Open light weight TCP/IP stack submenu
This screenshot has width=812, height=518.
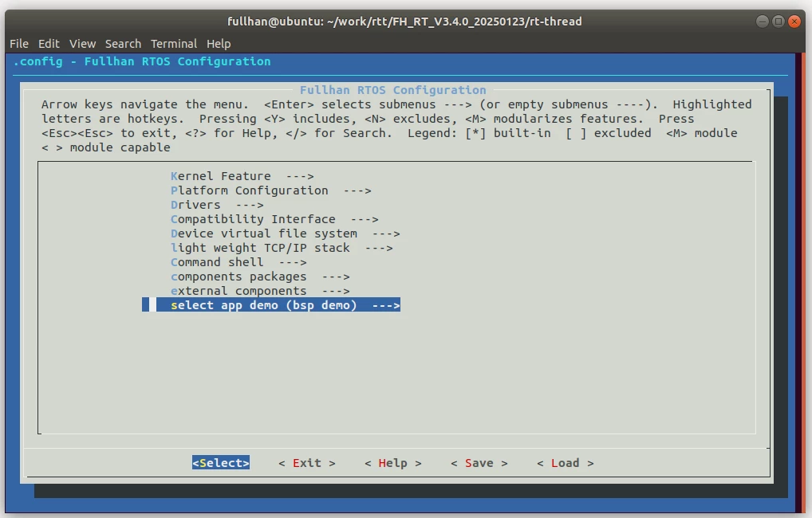(282, 249)
